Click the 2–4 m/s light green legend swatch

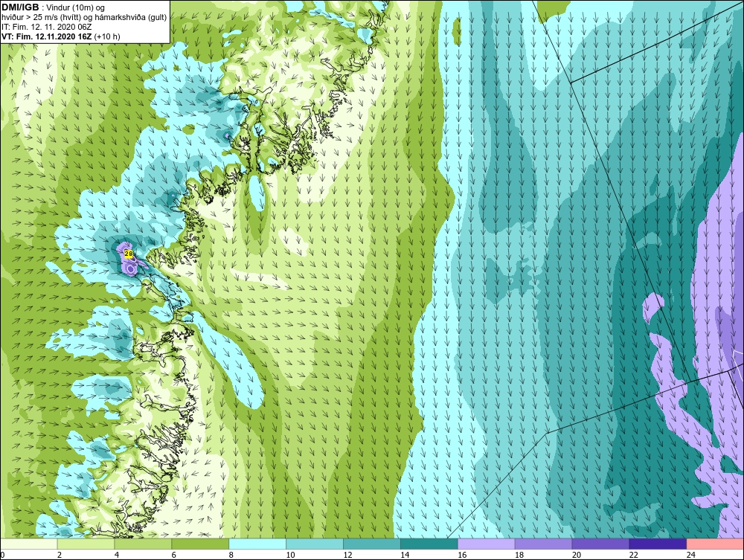[86, 544]
